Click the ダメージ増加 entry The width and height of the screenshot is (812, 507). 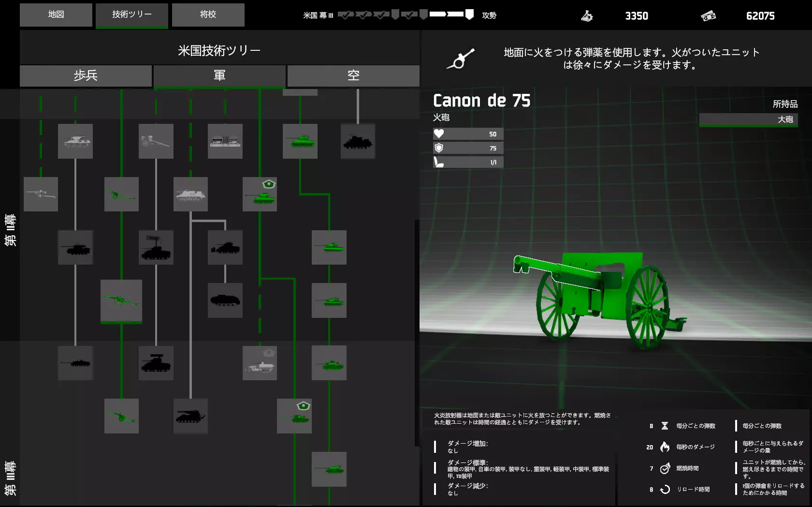click(468, 447)
